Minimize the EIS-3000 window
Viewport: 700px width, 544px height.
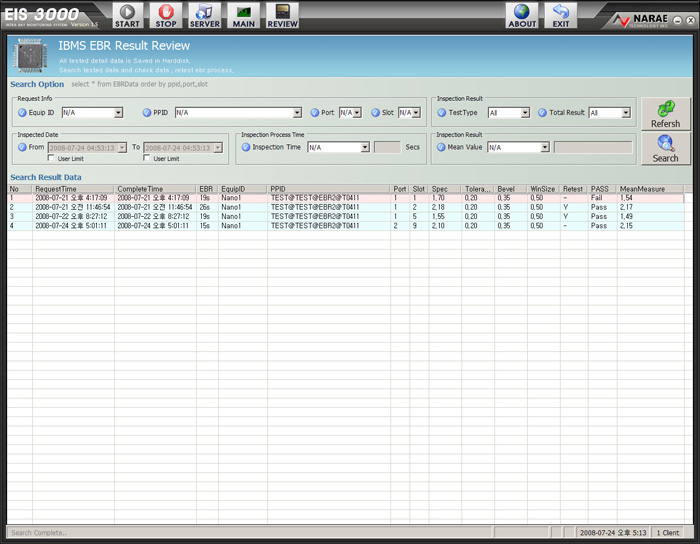click(678, 20)
